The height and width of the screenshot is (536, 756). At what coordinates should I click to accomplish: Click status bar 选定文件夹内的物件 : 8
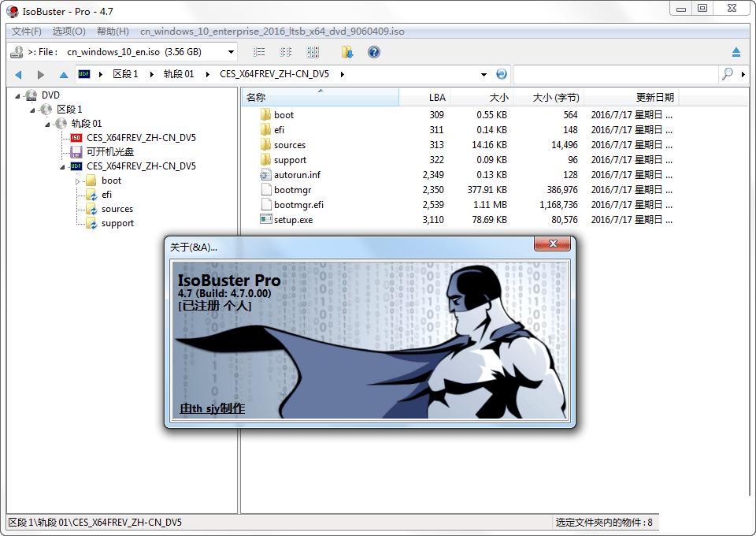pos(604,523)
